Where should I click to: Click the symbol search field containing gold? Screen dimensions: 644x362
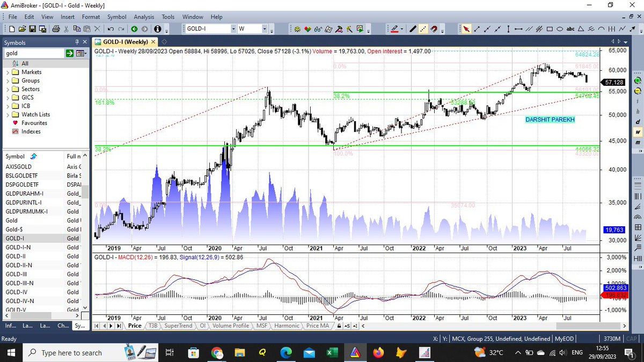[x=34, y=53]
